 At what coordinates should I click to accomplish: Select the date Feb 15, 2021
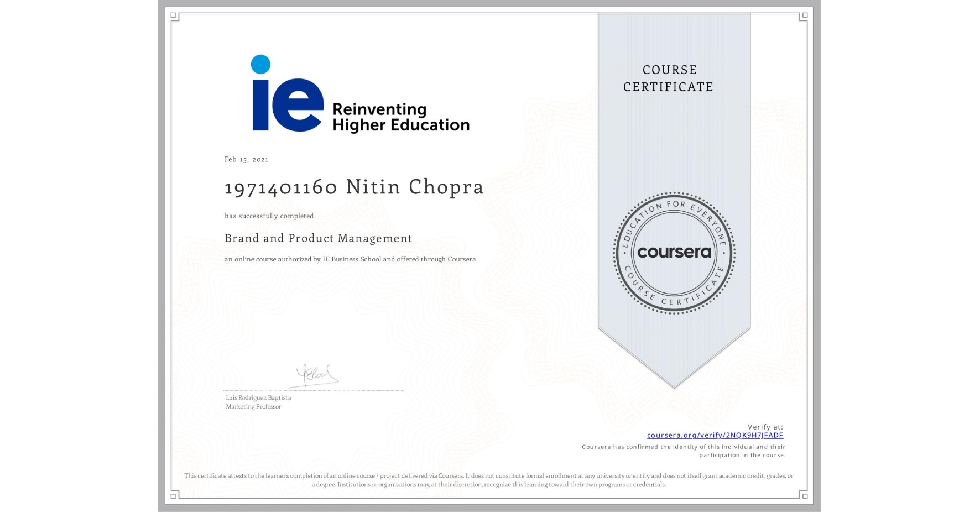246,159
